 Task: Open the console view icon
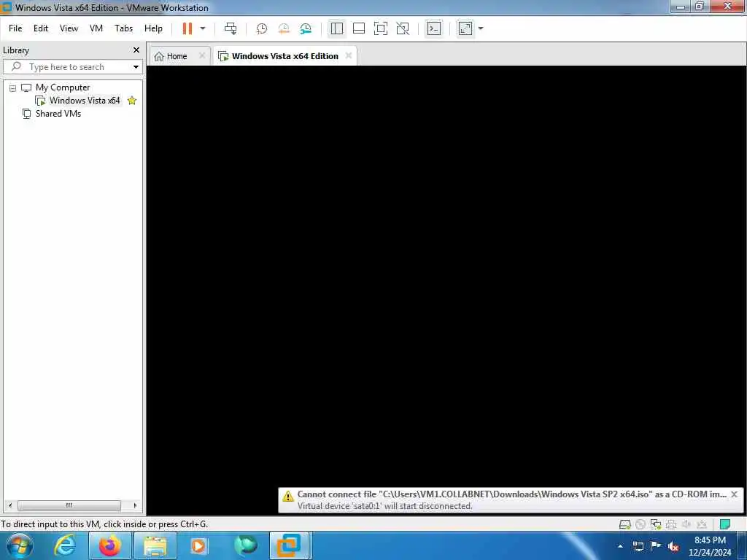click(434, 28)
